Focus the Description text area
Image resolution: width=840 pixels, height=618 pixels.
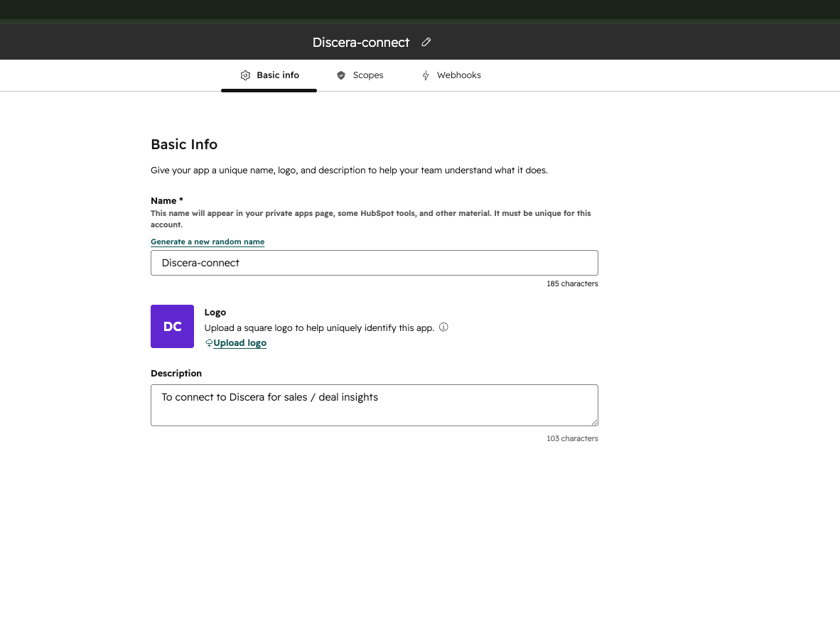375,406
